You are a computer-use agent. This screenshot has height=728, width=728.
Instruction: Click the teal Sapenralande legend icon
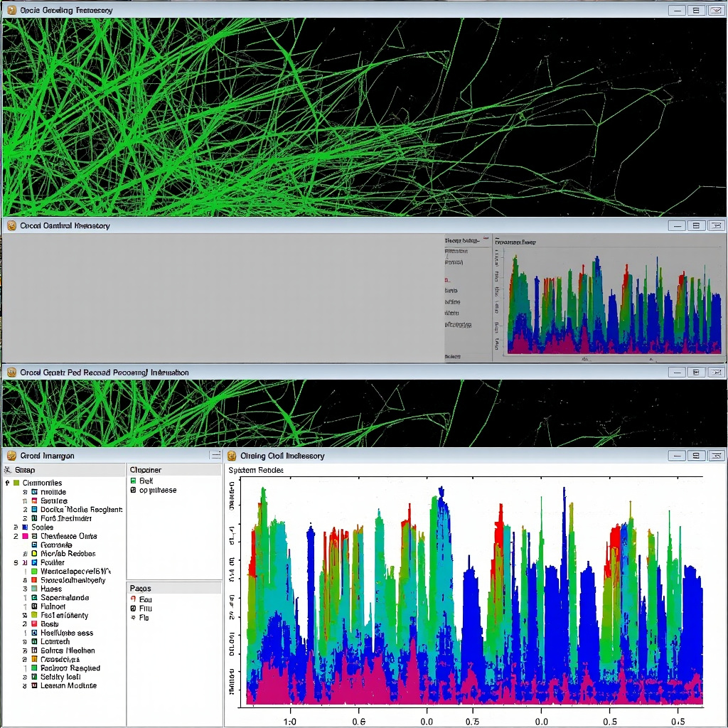pos(34,597)
